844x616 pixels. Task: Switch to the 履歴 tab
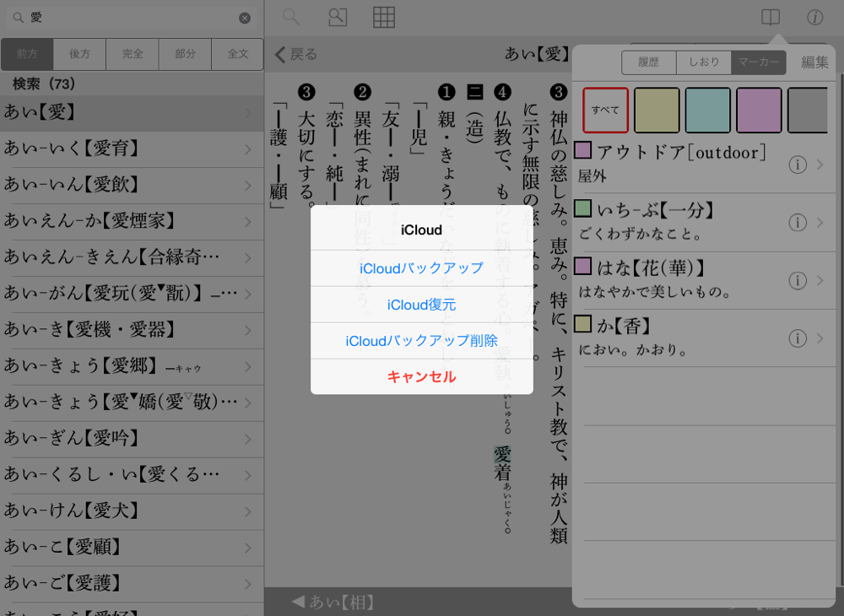pyautogui.click(x=648, y=62)
